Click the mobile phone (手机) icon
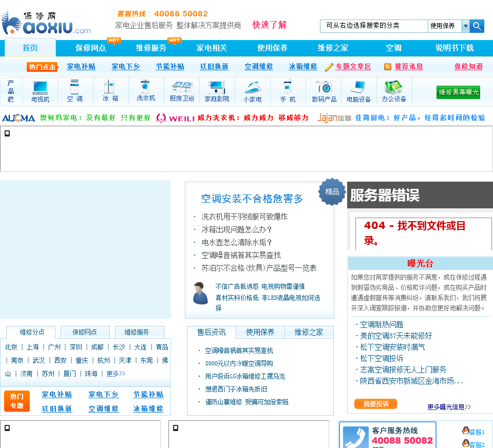This screenshot has width=493, height=448. click(288, 87)
